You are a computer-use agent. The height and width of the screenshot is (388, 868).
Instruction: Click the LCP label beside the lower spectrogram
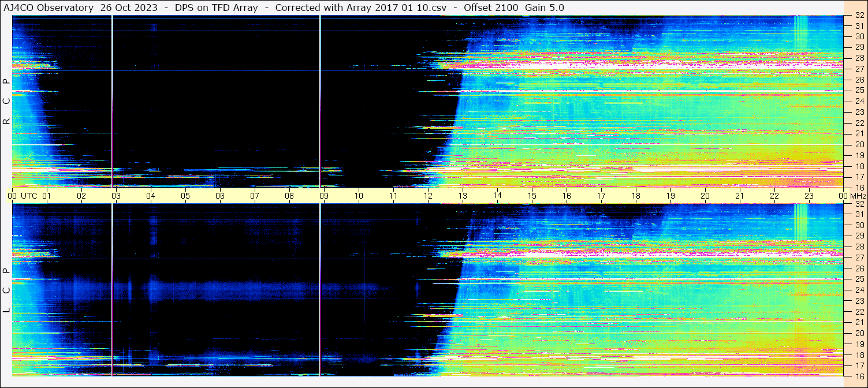(6, 290)
